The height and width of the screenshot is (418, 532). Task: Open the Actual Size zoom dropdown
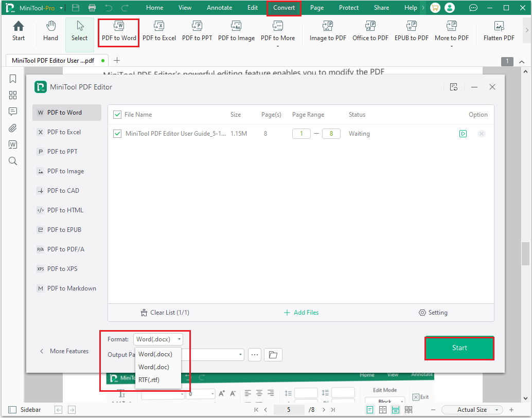tap(472, 410)
